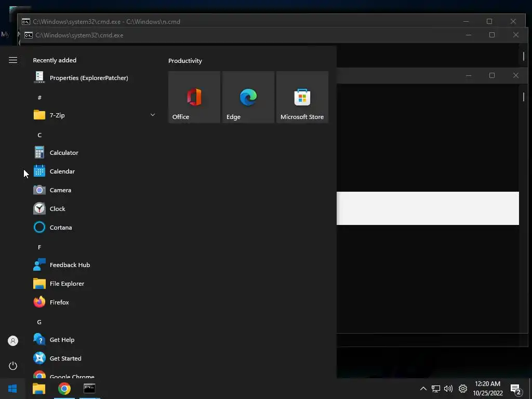
Task: Open the Start menu hamburger expand button
Action: pyautogui.click(x=13, y=60)
